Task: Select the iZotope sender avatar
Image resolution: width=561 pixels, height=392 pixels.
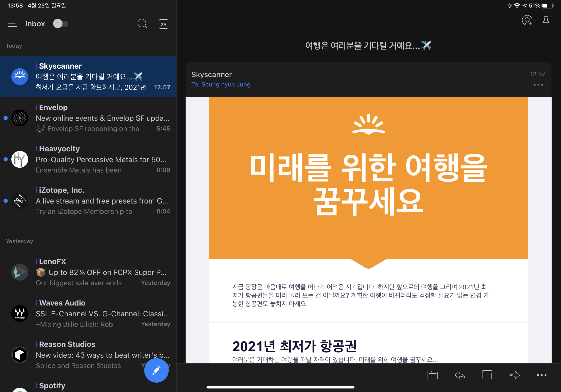Action: [x=20, y=201]
